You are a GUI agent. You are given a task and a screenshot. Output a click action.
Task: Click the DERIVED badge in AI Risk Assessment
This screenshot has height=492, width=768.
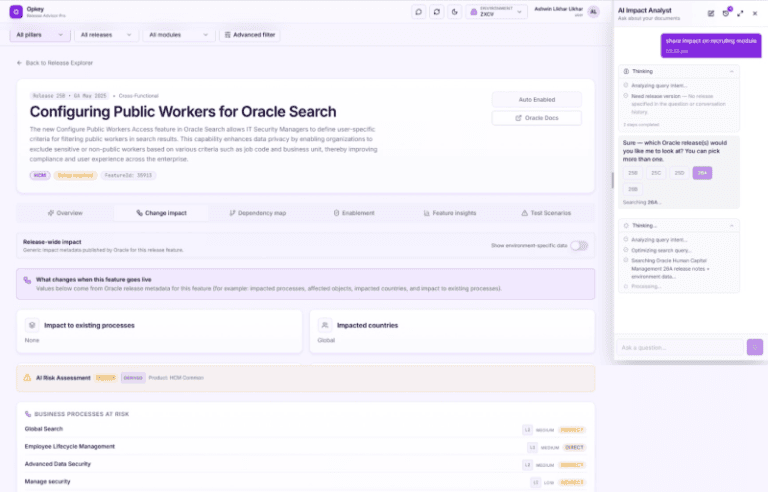pos(133,378)
